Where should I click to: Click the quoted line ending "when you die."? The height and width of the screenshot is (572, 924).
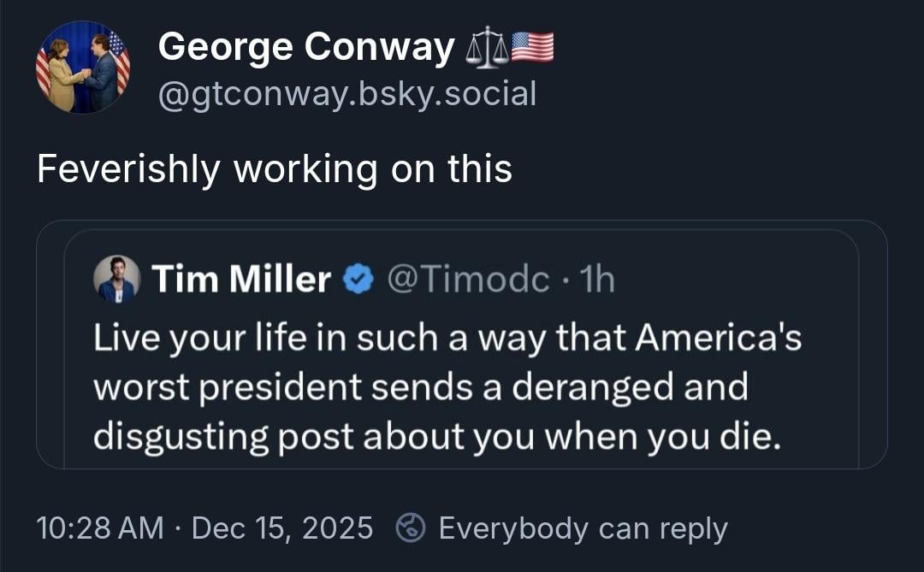coord(436,437)
